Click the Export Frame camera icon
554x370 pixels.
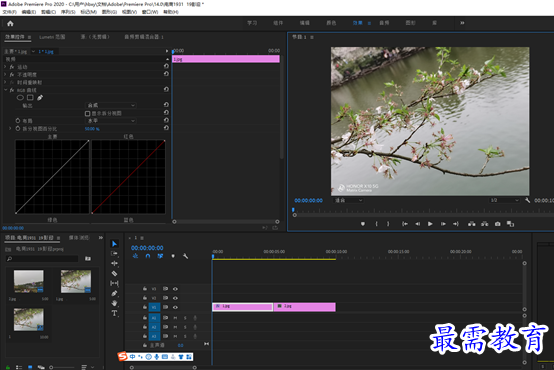[x=497, y=224]
